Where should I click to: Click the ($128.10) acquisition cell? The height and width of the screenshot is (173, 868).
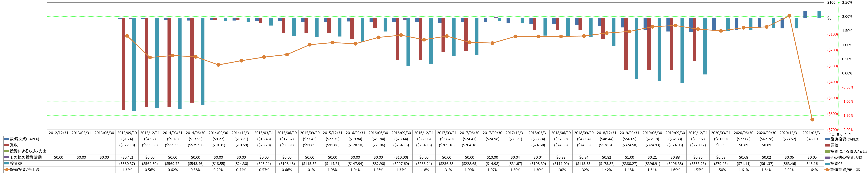coord(355,145)
